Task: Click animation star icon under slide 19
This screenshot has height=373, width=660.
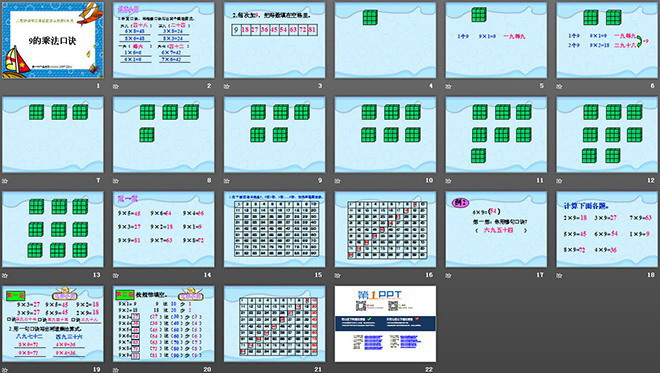Action: pyautogui.click(x=5, y=370)
